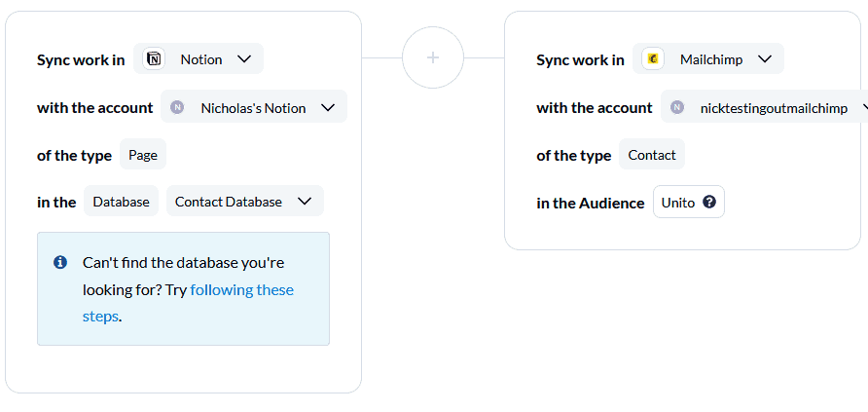The height and width of the screenshot is (412, 868).
Task: Click the nicktestingoutmailchimp account avatar icon
Action: pyautogui.click(x=677, y=107)
